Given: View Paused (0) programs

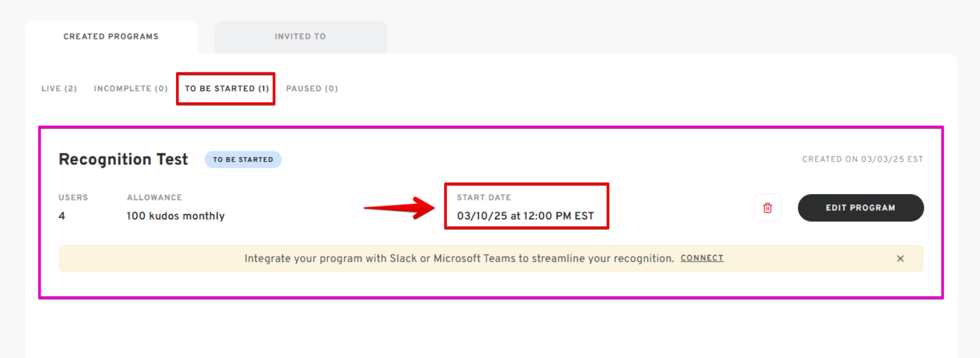Looking at the screenshot, I should 312,89.
